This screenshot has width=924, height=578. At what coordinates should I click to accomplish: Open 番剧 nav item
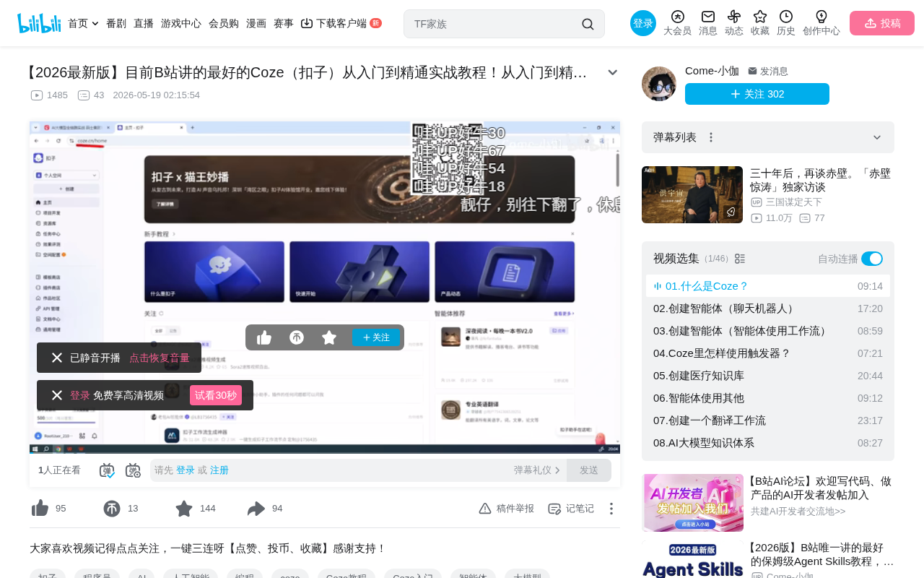coord(116,23)
